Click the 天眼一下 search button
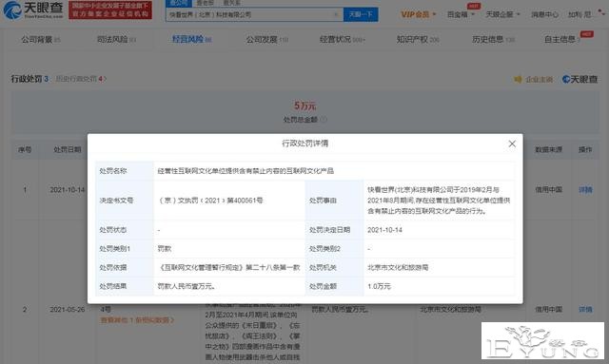609x364 pixels. pos(361,15)
